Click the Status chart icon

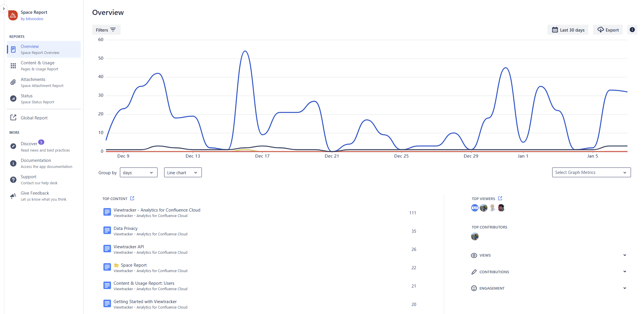click(x=13, y=99)
